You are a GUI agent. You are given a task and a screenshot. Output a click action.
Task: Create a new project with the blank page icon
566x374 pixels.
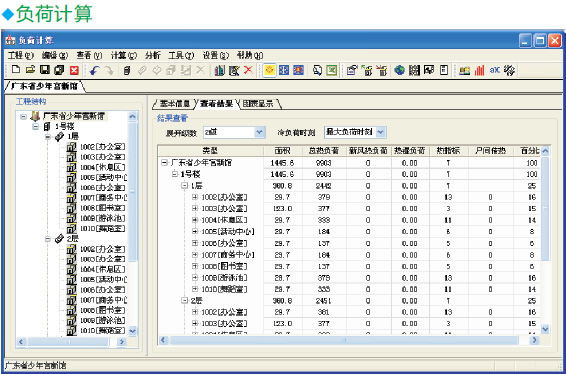click(16, 70)
